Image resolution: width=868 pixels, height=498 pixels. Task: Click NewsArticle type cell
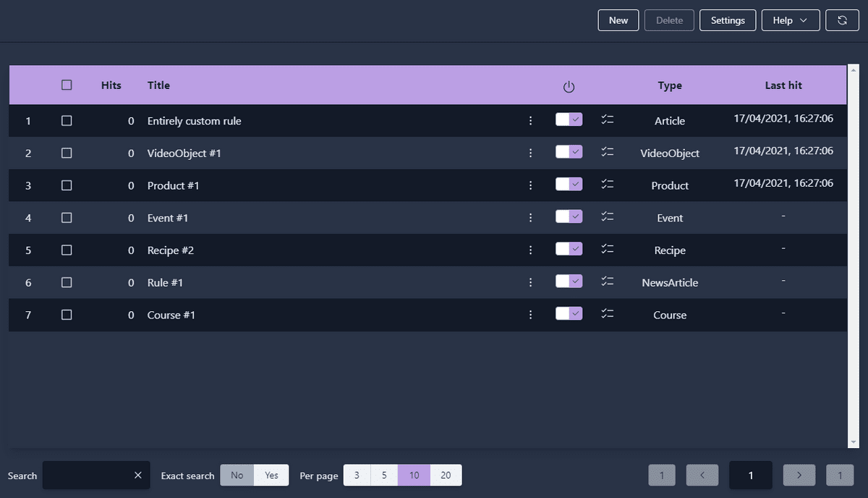(670, 282)
